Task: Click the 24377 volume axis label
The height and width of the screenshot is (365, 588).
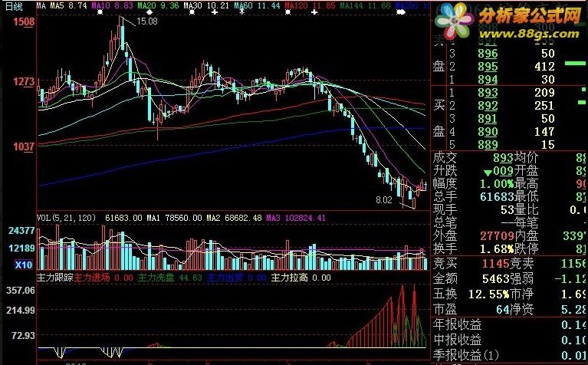Action: tap(21, 230)
